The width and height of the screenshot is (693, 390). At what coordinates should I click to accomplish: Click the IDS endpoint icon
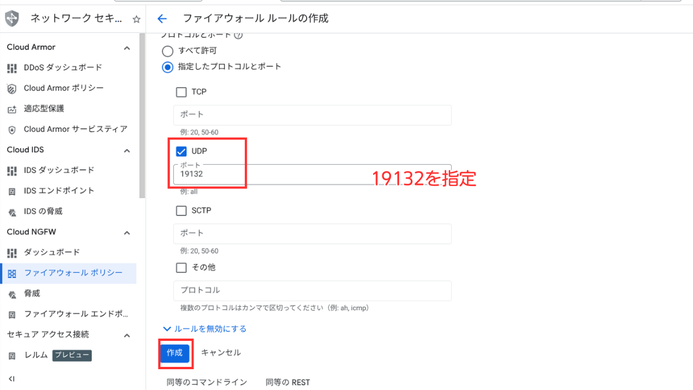[12, 191]
